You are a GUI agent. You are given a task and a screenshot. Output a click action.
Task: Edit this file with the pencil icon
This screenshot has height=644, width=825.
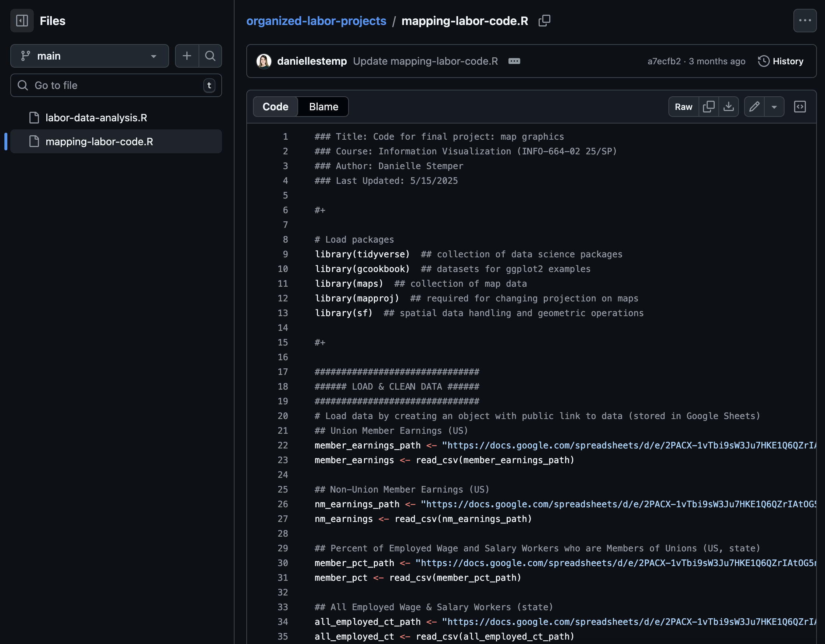point(754,107)
